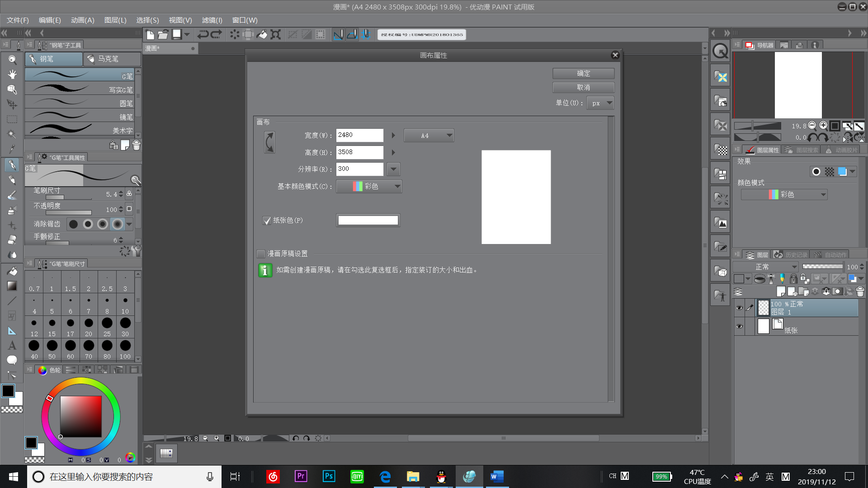
Task: Click the white paper color swatch
Action: [x=368, y=220]
